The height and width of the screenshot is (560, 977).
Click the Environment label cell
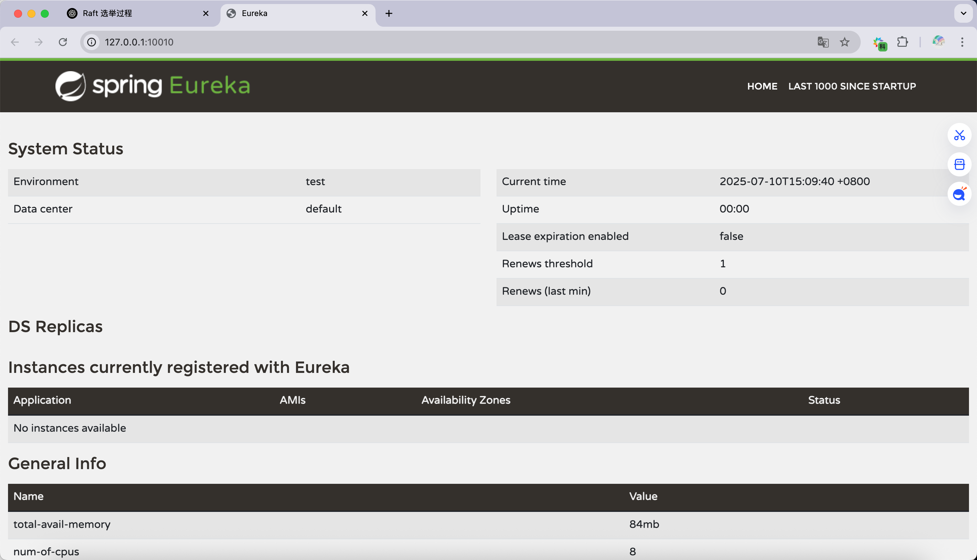pyautogui.click(x=46, y=181)
